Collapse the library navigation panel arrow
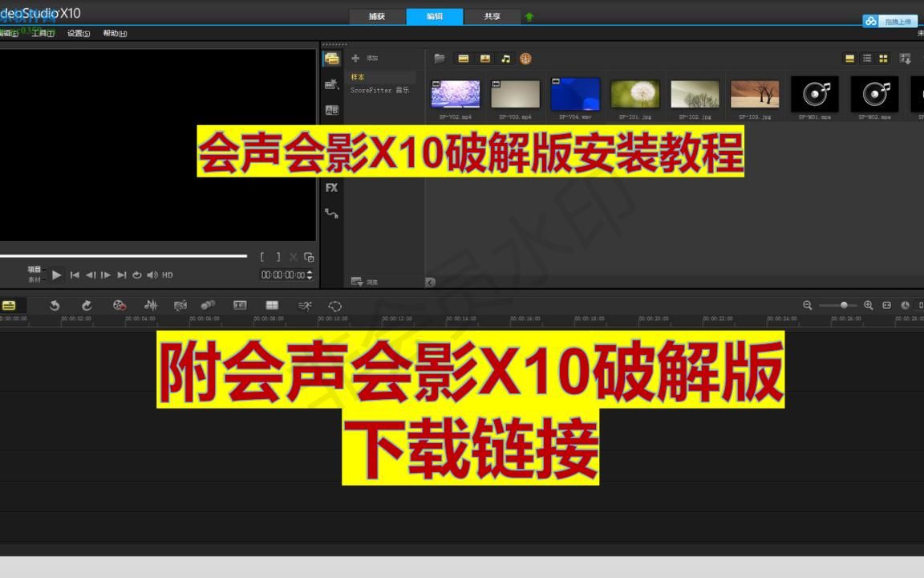924x578 pixels. pos(430,283)
